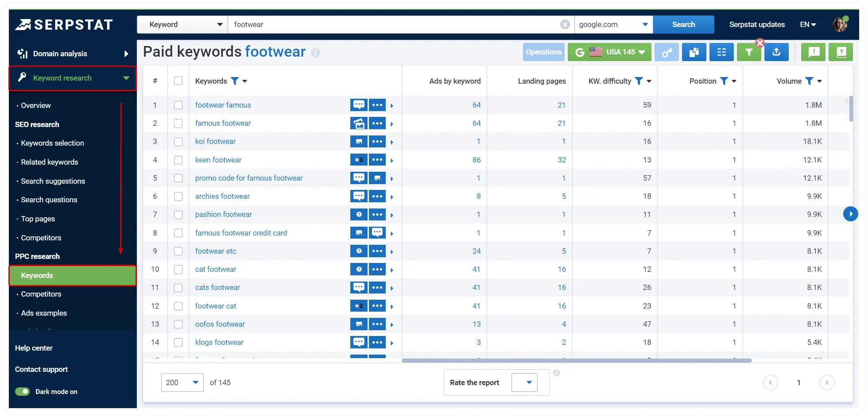Image resolution: width=868 pixels, height=417 pixels.
Task: Open the help question mark icon
Action: 841,52
